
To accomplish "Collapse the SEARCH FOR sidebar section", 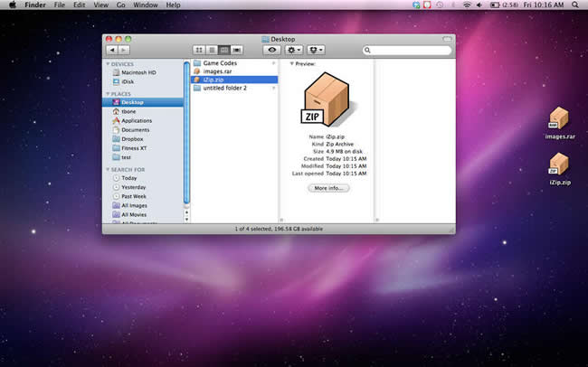I will point(108,169).
